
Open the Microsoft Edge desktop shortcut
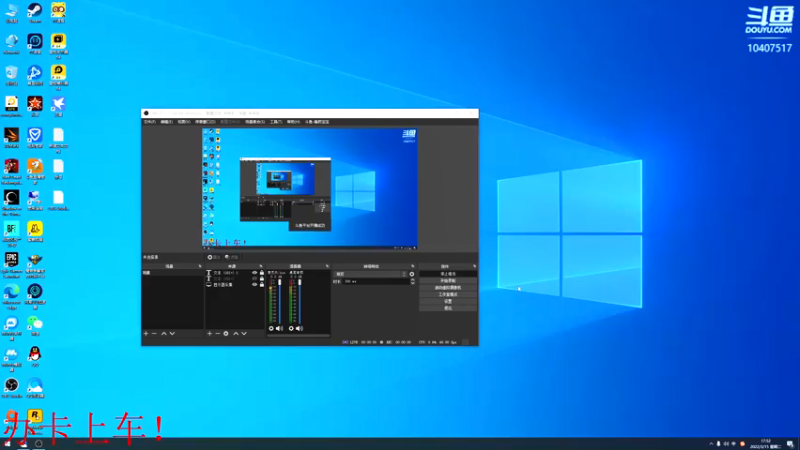click(11, 296)
